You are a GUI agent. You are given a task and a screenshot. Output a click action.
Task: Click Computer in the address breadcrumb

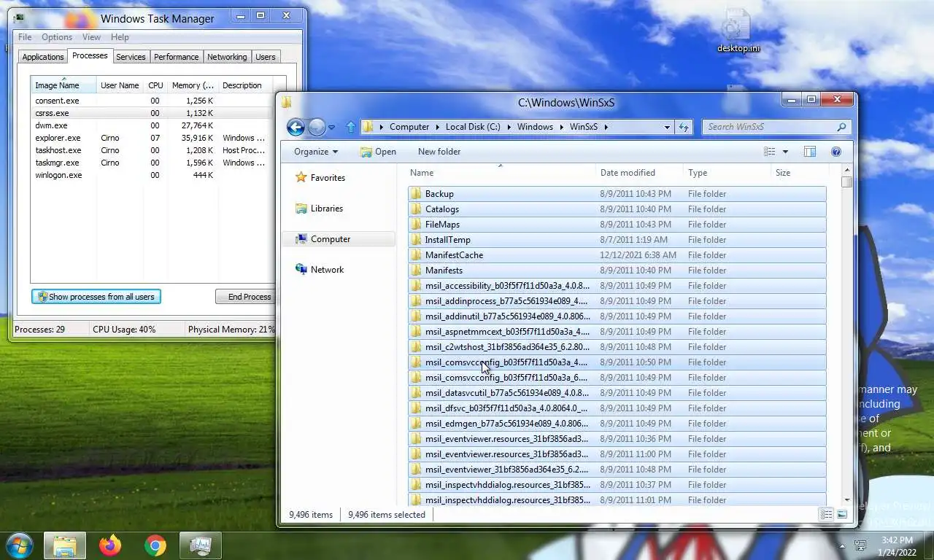click(409, 127)
